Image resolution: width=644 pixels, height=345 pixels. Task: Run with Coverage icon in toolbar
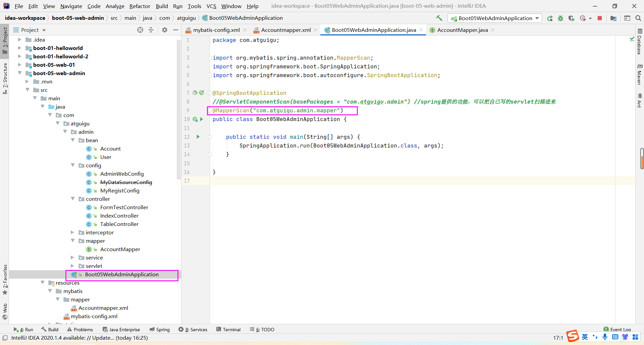coord(572,18)
